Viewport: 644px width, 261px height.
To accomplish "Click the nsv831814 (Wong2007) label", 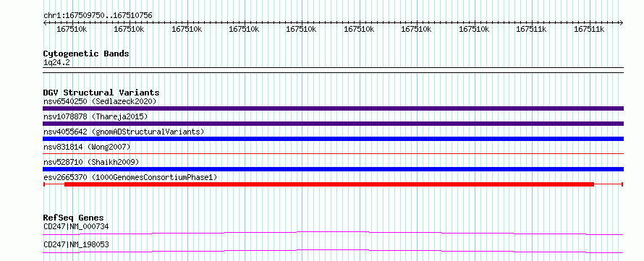I will [87, 147].
